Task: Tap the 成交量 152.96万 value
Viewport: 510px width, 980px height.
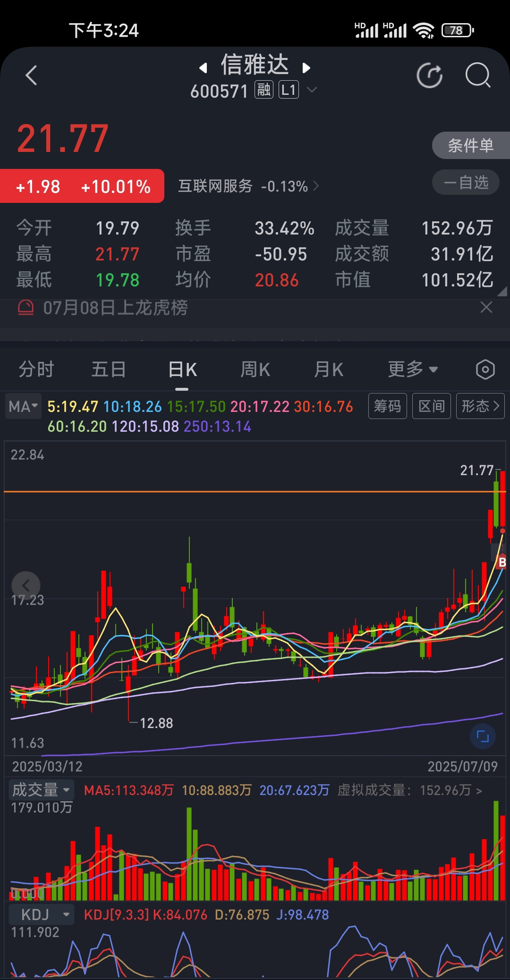Action: (457, 228)
